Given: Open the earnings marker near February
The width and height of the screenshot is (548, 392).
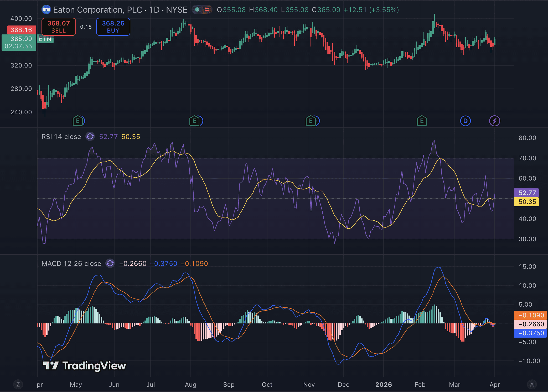Looking at the screenshot, I should tap(422, 121).
